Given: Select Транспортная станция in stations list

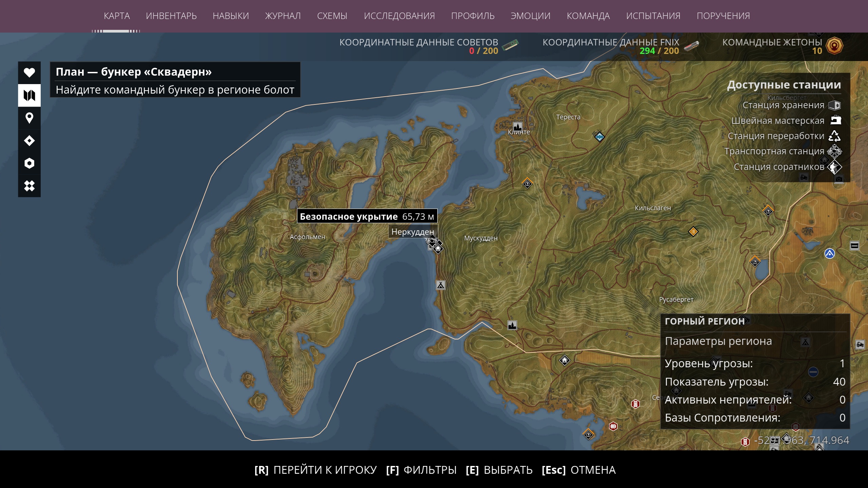Looking at the screenshot, I should pos(783,151).
